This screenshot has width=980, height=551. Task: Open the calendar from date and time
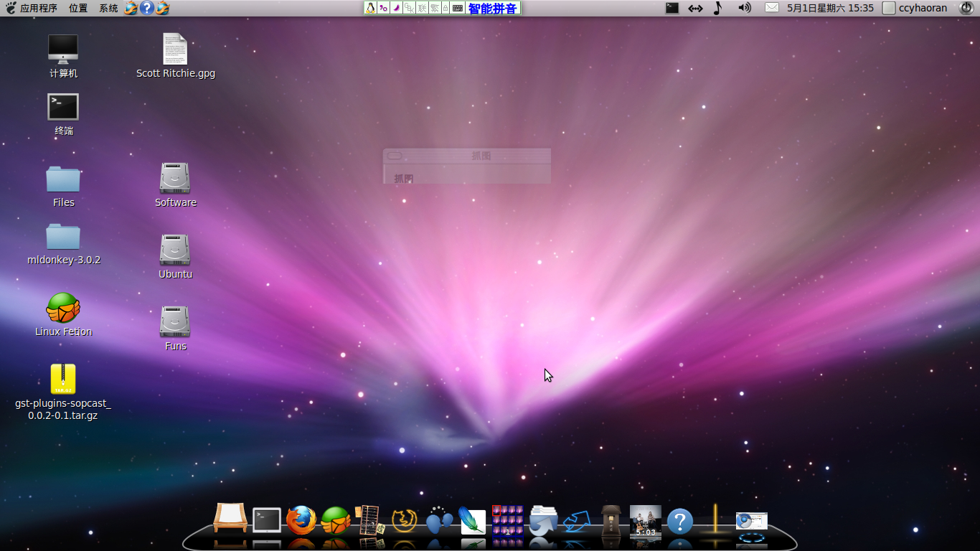point(830,8)
